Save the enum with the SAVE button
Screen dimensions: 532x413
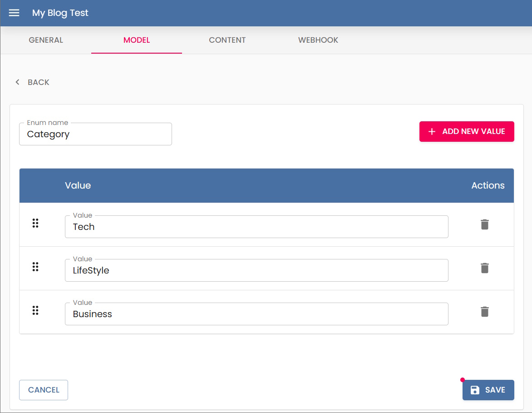[488, 389]
